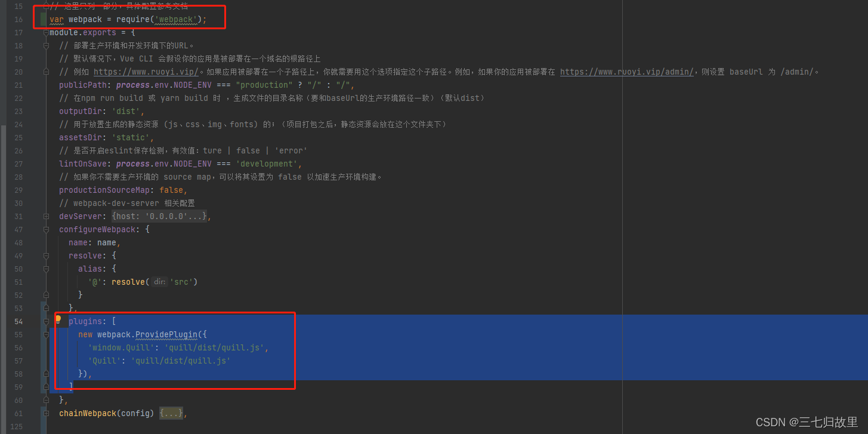Click the light bulb intention icon beside plugins
Viewport: 868px width, 434px height.
(58, 320)
